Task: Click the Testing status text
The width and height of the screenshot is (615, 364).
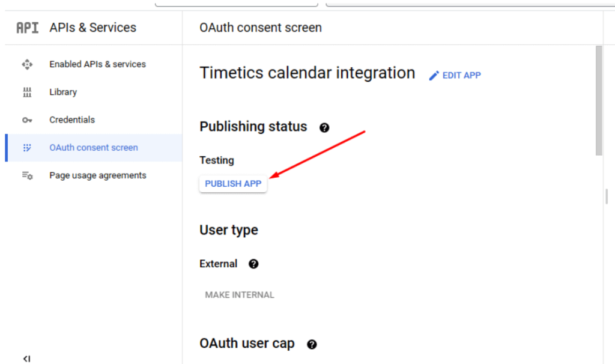Action: pyautogui.click(x=217, y=160)
